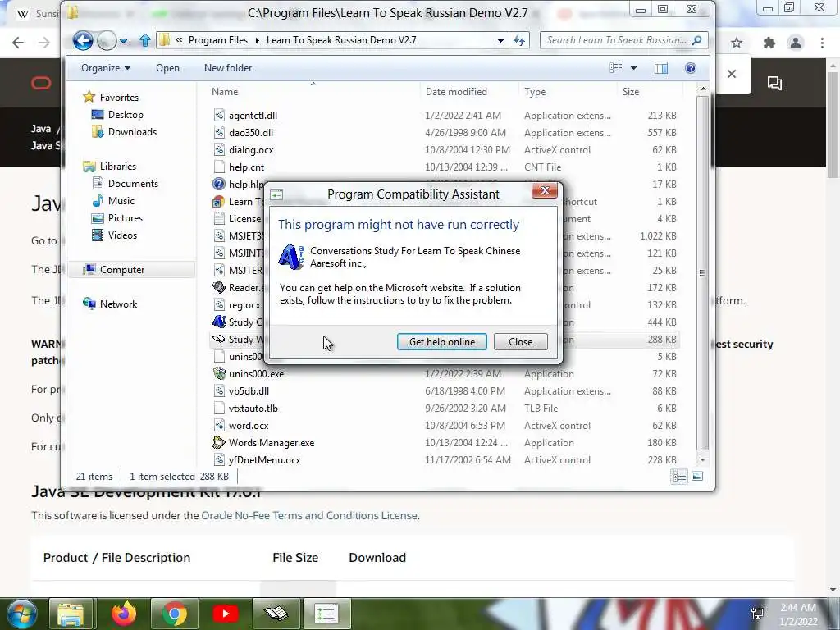This screenshot has height=630, width=840.
Task: Open the view options dropdown arrow
Action: coord(634,68)
